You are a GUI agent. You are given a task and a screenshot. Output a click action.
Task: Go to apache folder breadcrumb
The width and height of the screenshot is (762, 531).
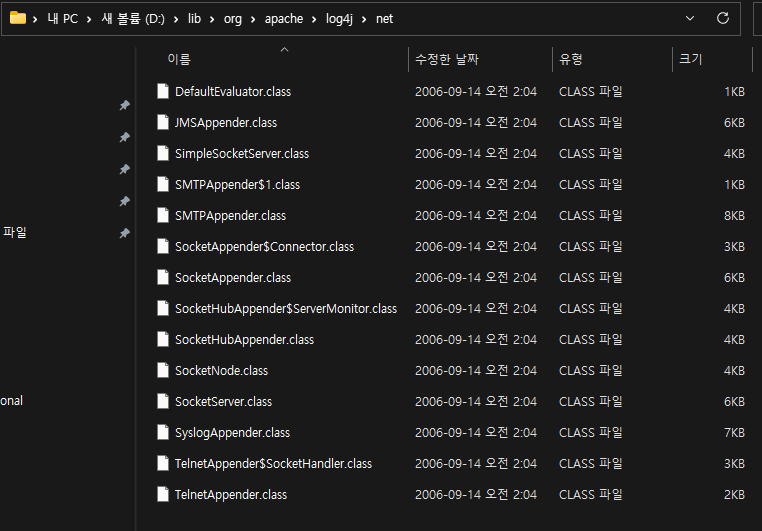(284, 18)
